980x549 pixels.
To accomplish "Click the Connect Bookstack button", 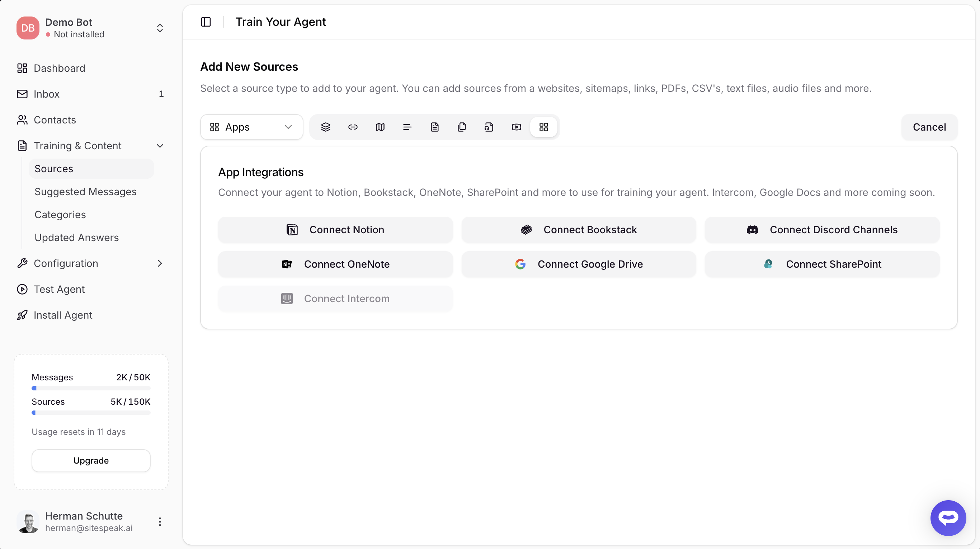I will 579,230.
